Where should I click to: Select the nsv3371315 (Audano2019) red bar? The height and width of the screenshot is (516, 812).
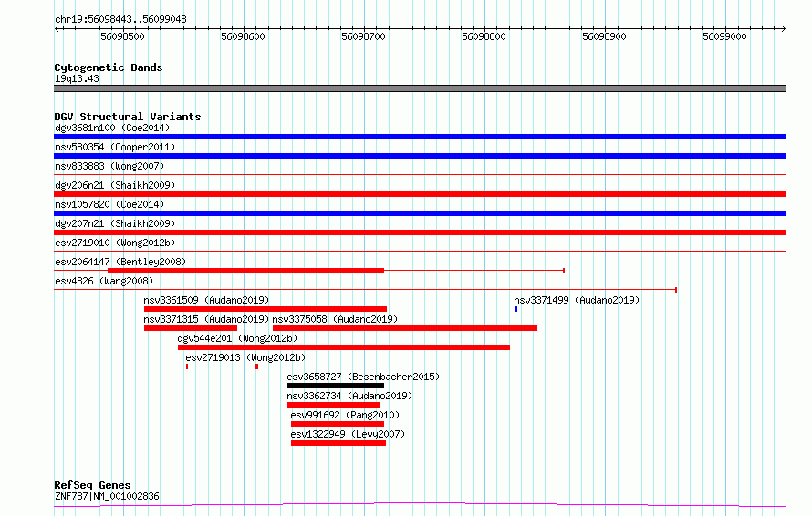pyautogui.click(x=191, y=328)
